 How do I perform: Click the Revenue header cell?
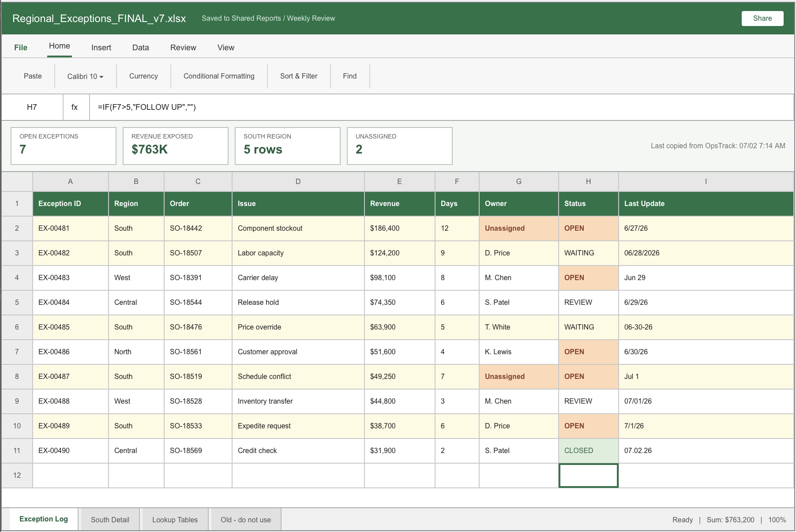tap(400, 203)
